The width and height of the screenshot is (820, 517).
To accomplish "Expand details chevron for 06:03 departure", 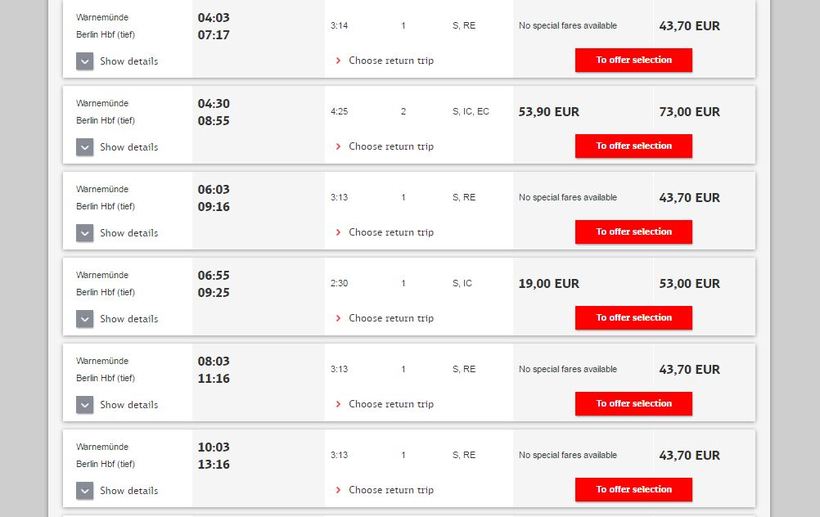I will (x=85, y=233).
